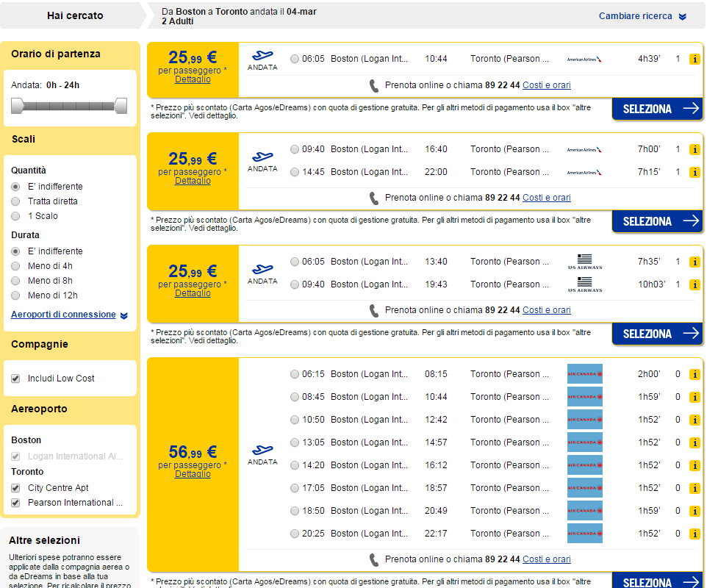
Task: Click ANDATA plane icon in US Airways result
Action: click(x=262, y=270)
